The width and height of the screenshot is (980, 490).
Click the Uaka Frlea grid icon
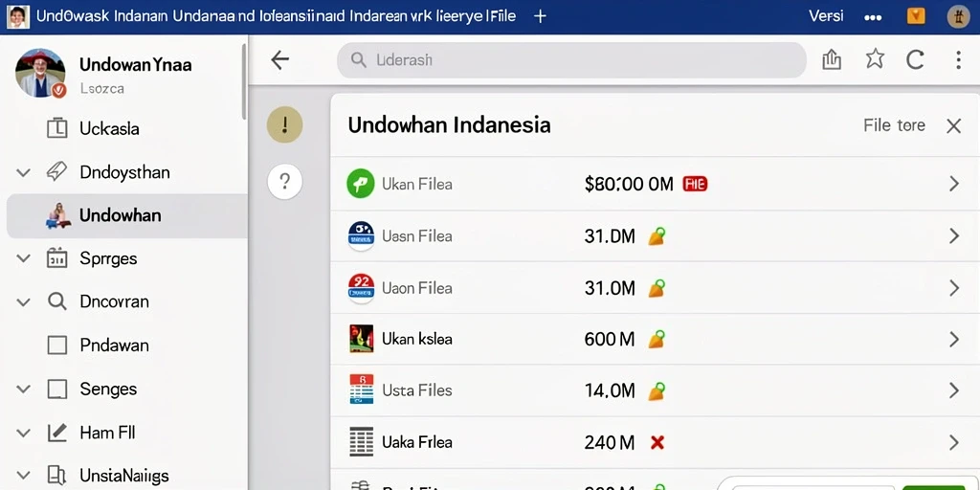[x=361, y=442]
